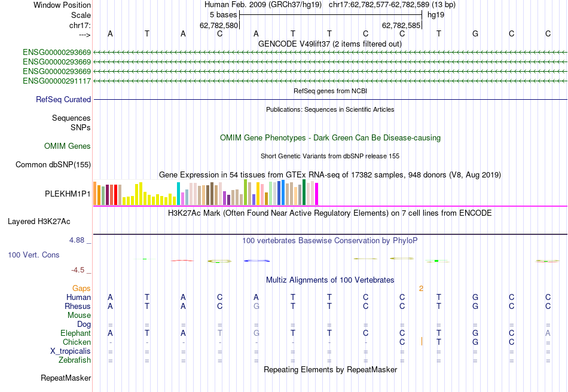
Task: Click the G base in Chicken alignment row
Action: click(475, 342)
